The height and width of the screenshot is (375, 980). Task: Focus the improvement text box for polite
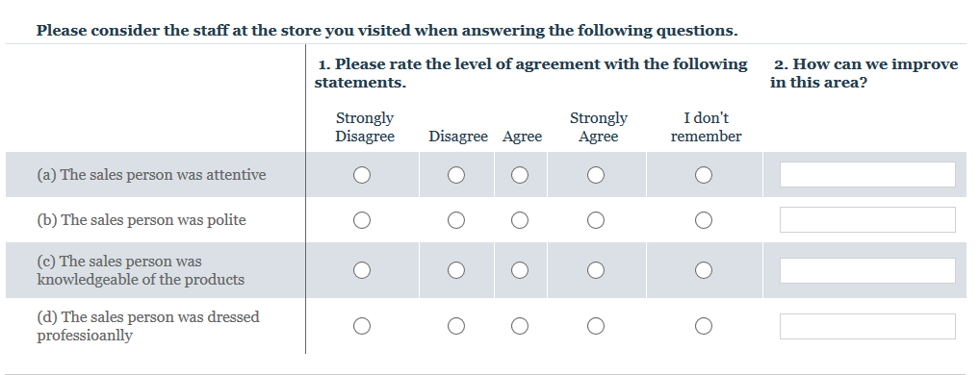[x=867, y=219]
